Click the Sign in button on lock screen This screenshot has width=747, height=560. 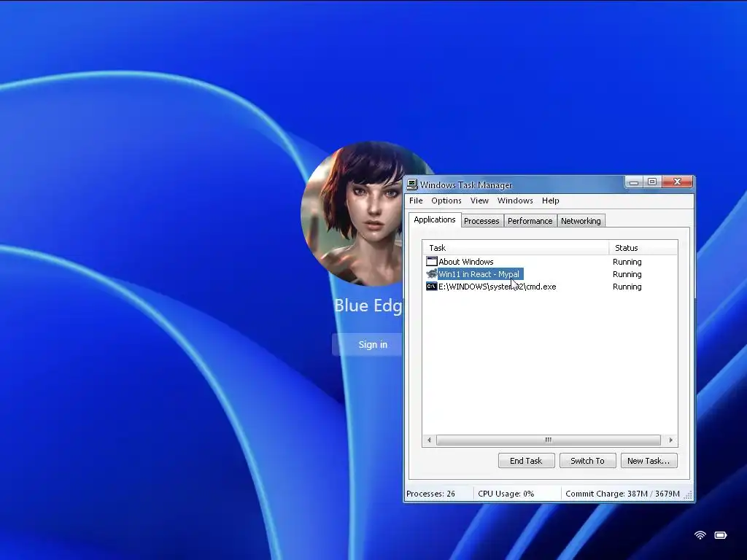click(368, 344)
